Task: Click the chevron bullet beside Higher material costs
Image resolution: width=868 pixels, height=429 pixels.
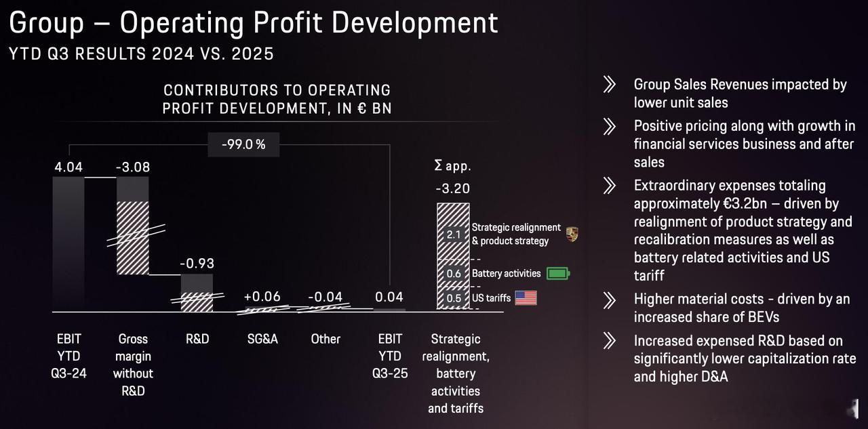Action: pyautogui.click(x=610, y=300)
